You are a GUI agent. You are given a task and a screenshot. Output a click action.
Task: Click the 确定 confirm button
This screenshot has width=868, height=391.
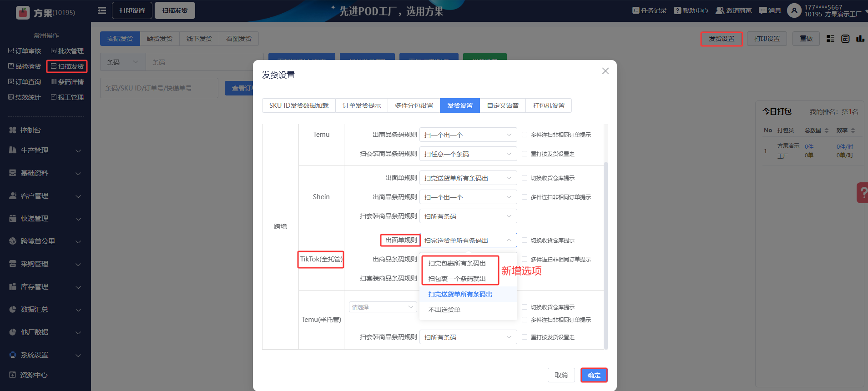coord(594,375)
